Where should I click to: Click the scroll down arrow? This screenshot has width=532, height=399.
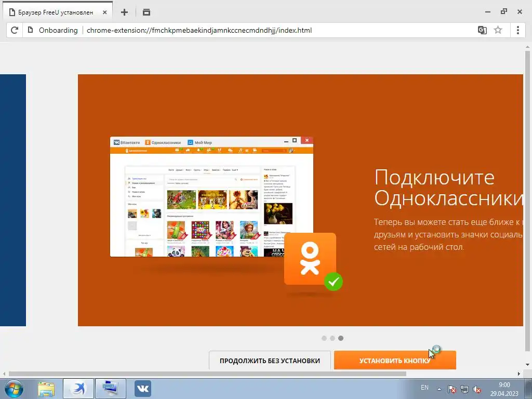[x=527, y=365]
